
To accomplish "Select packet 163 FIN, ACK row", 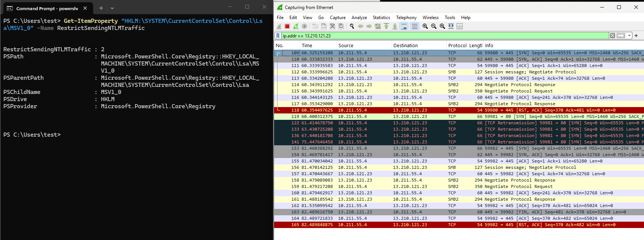I will pos(459,212).
